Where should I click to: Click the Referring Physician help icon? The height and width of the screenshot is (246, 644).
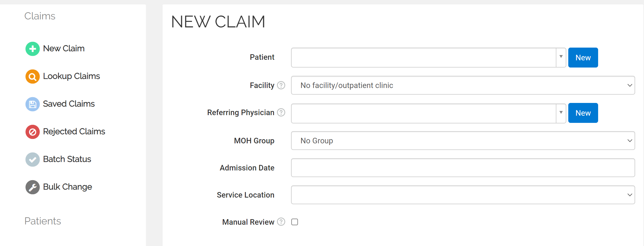pos(281,112)
